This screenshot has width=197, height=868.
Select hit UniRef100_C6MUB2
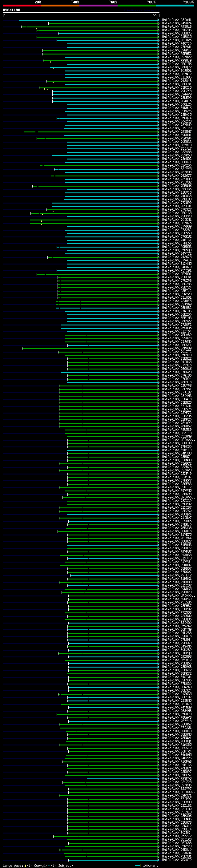(x=176, y=308)
